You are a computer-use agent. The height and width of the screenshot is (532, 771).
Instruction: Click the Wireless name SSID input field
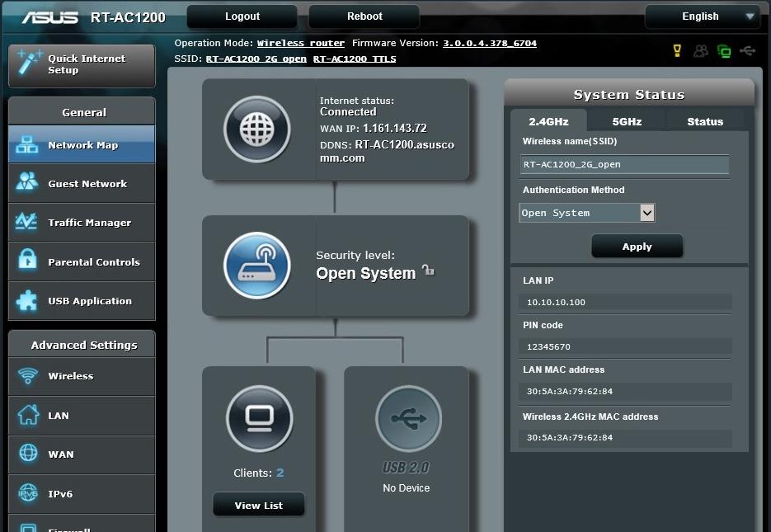pyautogui.click(x=624, y=164)
